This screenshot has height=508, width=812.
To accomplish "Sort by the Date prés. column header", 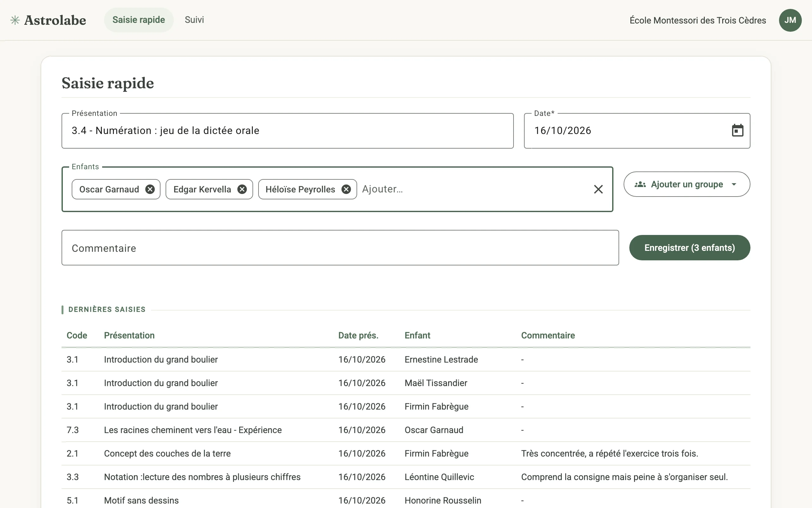I will (x=358, y=335).
